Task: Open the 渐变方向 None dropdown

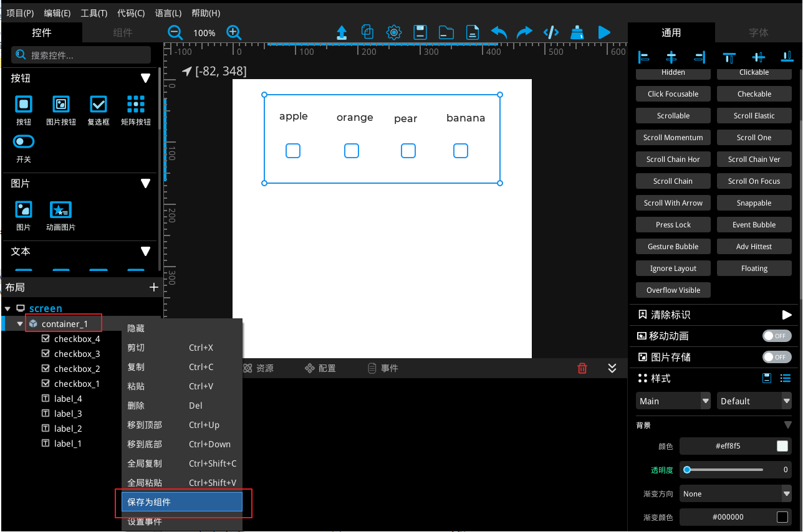Action: tap(736, 494)
